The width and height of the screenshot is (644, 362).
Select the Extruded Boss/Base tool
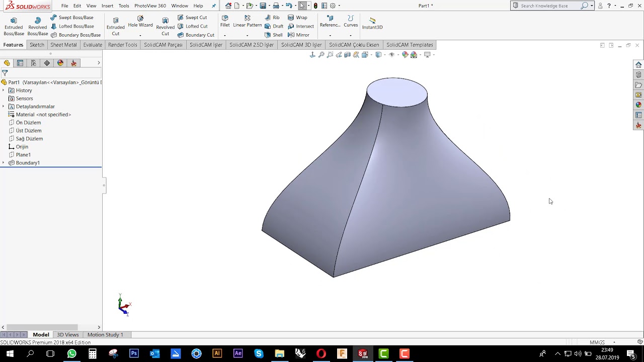[14, 26]
